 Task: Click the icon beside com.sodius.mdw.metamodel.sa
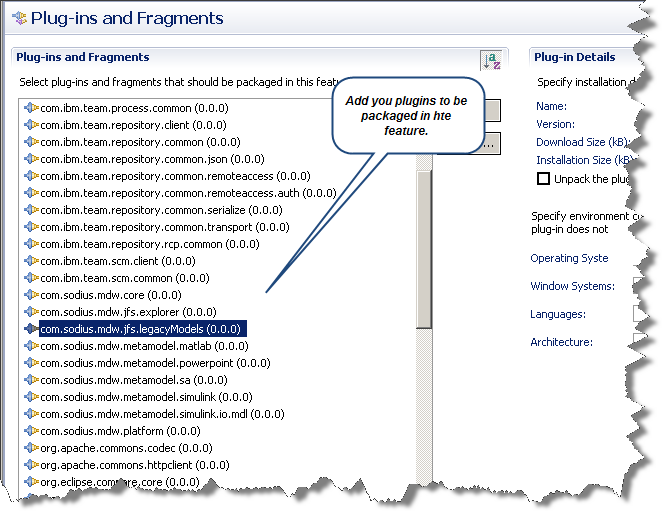pyautogui.click(x=31, y=380)
